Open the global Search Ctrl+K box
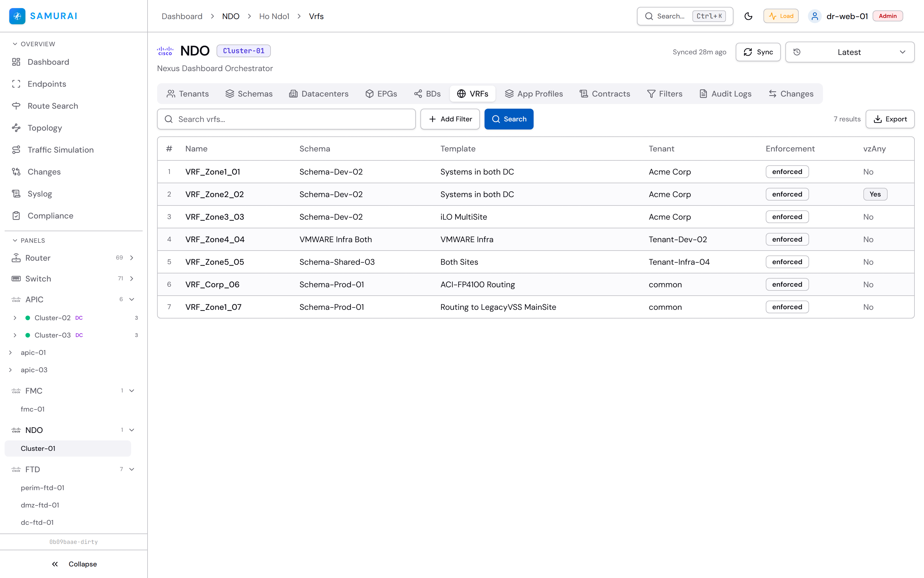924x578 pixels. click(685, 16)
